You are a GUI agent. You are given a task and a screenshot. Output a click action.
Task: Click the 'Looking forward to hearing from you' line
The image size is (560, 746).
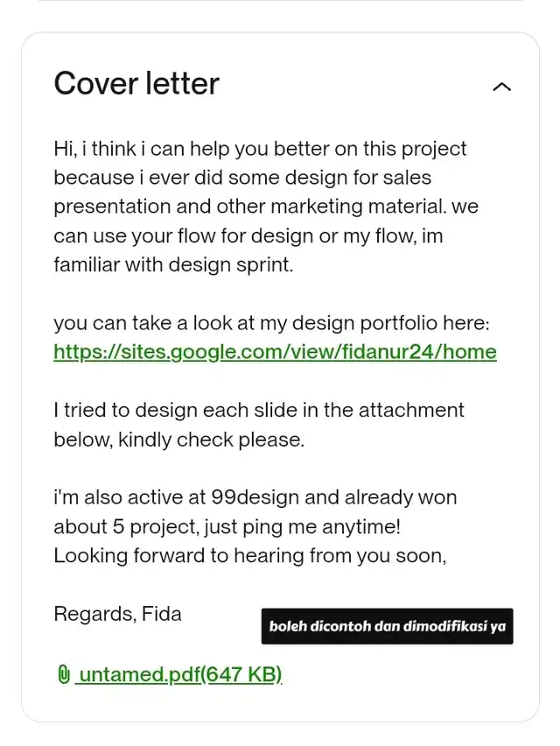(x=249, y=556)
